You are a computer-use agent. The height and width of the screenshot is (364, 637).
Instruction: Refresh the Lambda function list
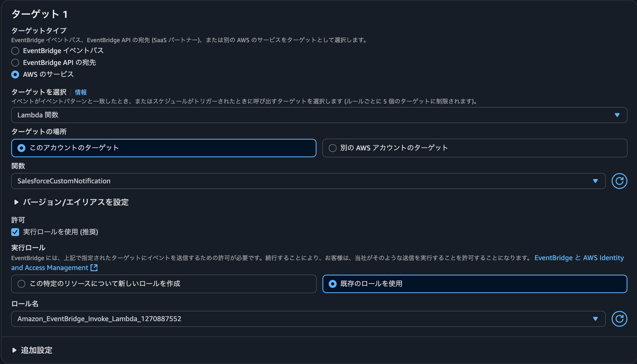pos(619,181)
